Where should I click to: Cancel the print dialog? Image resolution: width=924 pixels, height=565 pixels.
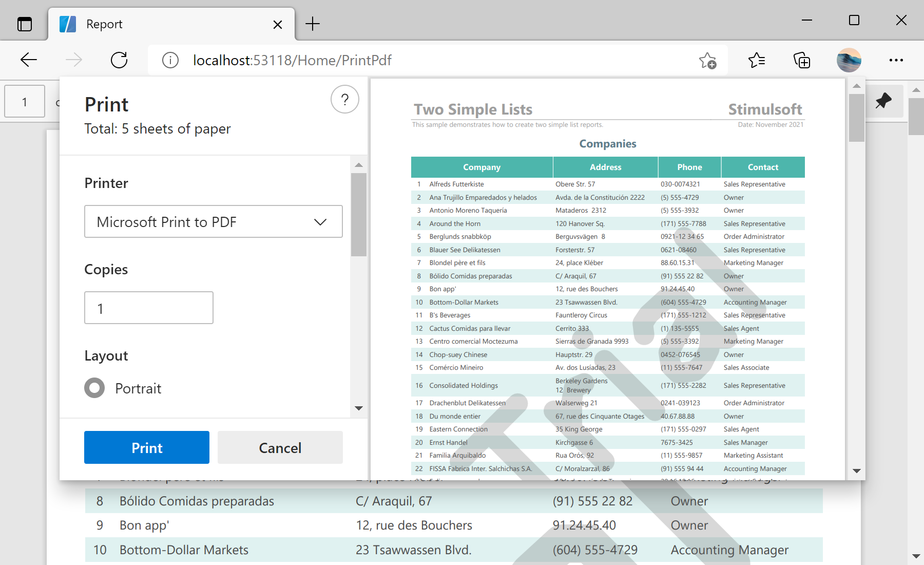(x=280, y=447)
